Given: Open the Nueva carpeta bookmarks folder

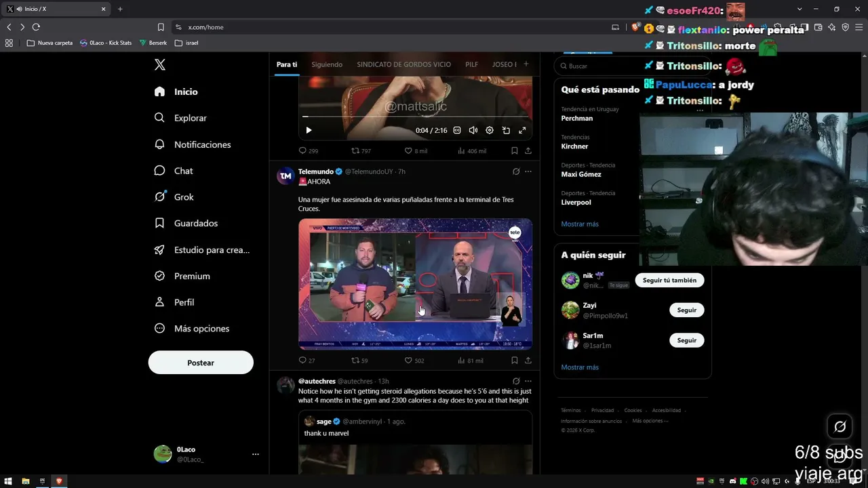Looking at the screenshot, I should click(x=50, y=43).
